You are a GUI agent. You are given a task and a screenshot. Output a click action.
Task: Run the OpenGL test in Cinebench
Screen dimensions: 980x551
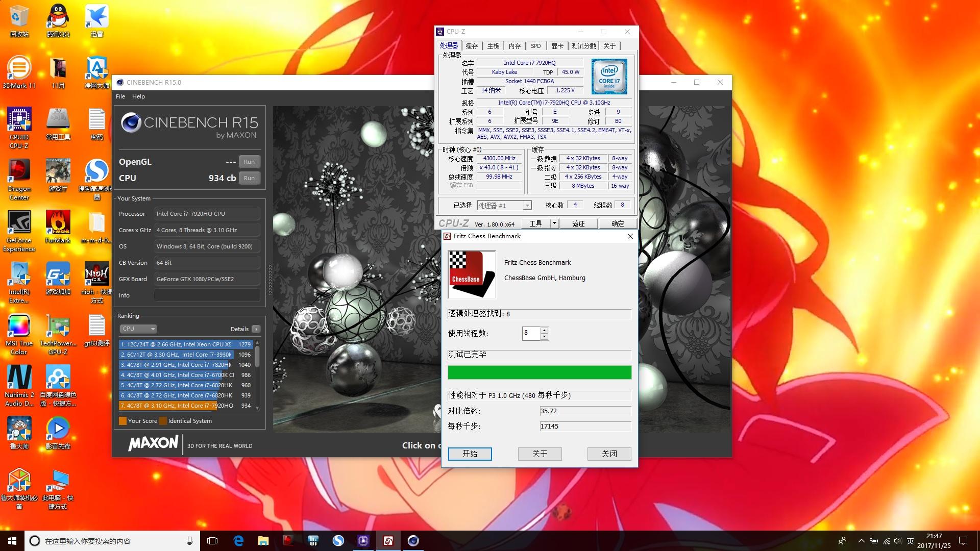point(249,162)
